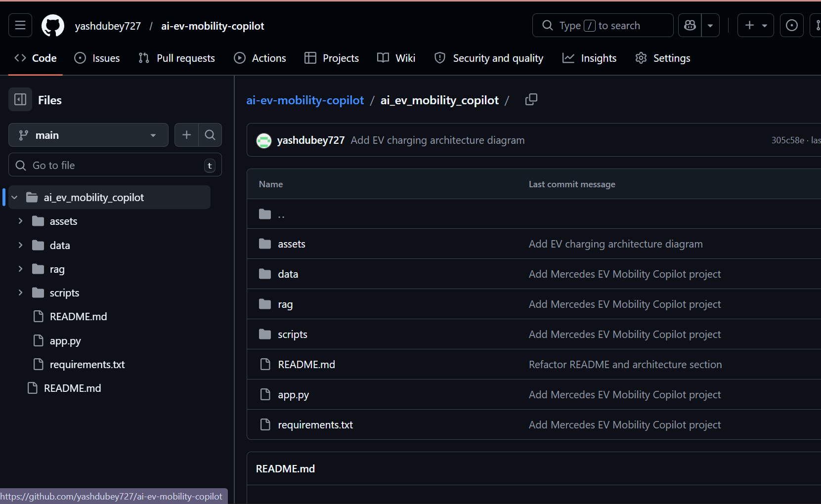
Task: Switch to the Pull requests tab
Action: coord(177,58)
